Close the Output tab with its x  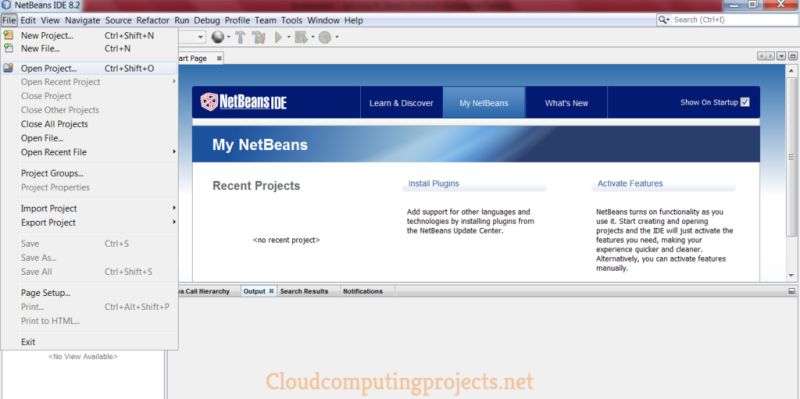point(271,291)
